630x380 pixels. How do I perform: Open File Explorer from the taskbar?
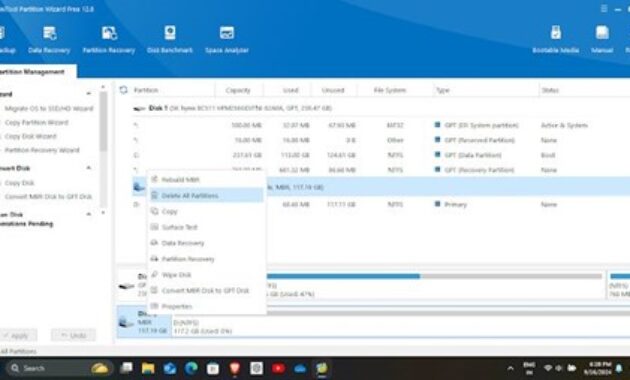coord(148,368)
